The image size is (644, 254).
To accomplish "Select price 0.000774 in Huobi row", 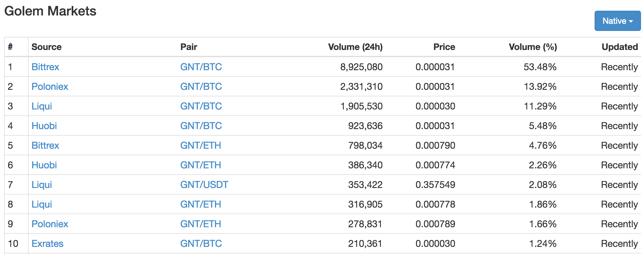I will click(435, 165).
